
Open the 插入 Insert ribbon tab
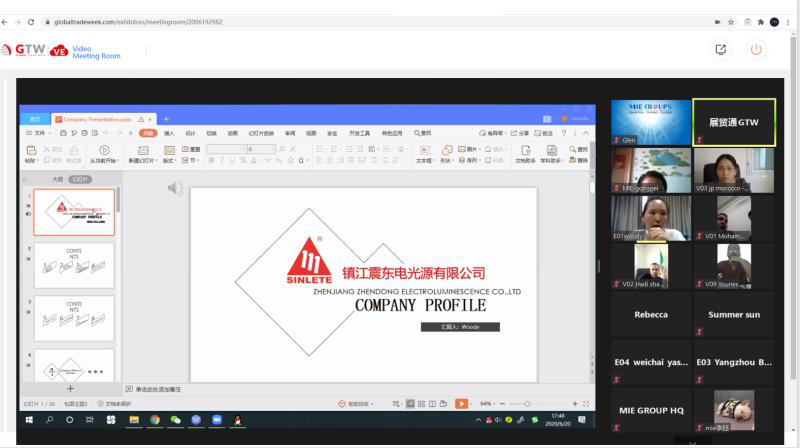pos(169,133)
